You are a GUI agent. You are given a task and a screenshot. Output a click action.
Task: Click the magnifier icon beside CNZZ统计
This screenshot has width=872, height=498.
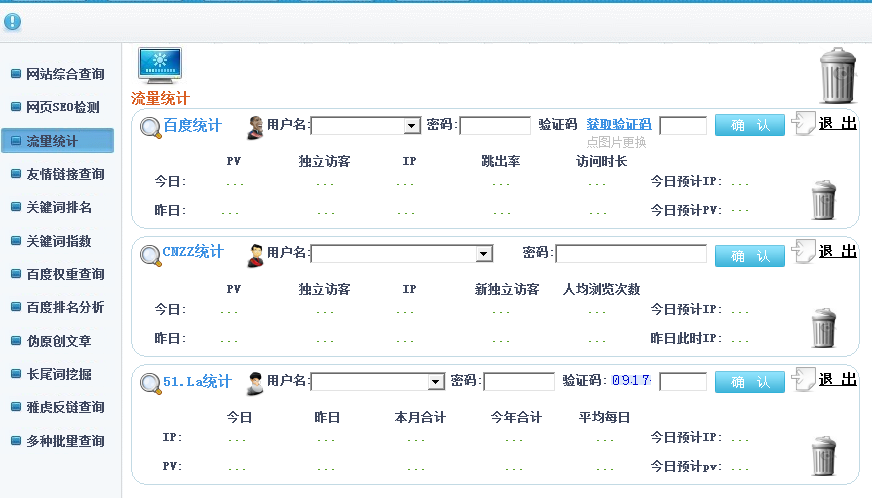150,255
